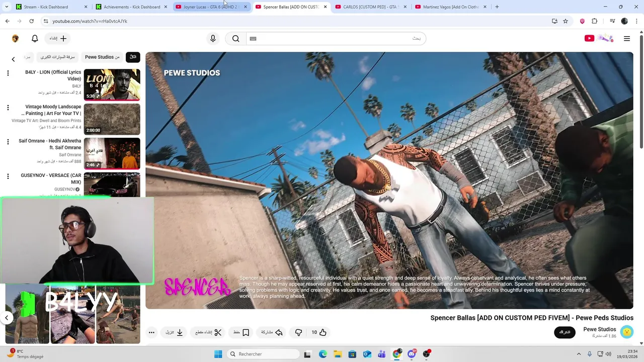Close the Spencer Ballas tab
644x362 pixels.
325,7
